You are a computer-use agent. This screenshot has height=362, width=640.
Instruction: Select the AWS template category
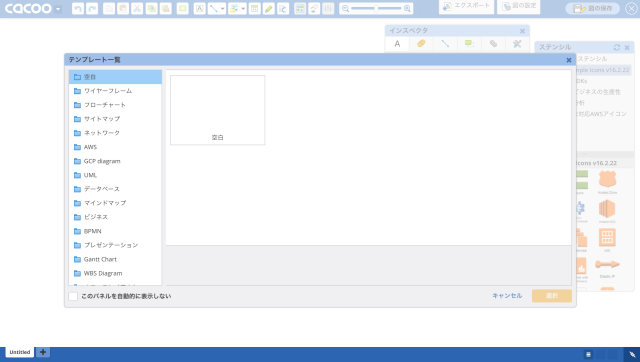coord(116,147)
